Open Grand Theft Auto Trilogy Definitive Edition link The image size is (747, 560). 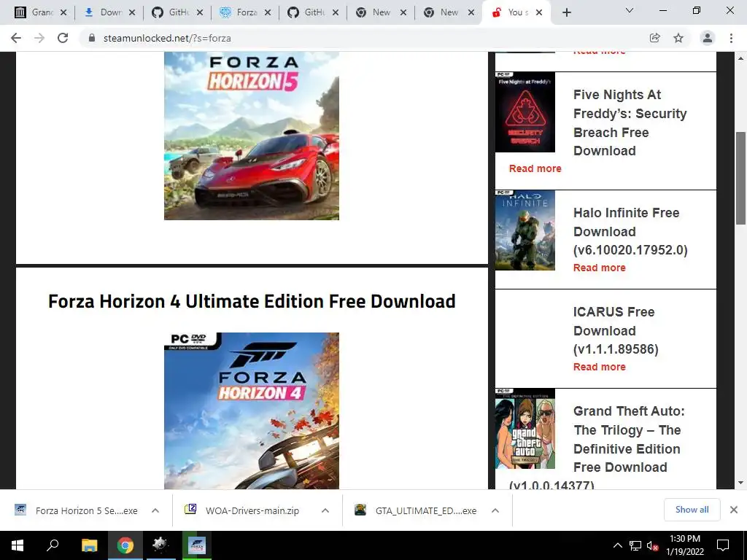[629, 439]
